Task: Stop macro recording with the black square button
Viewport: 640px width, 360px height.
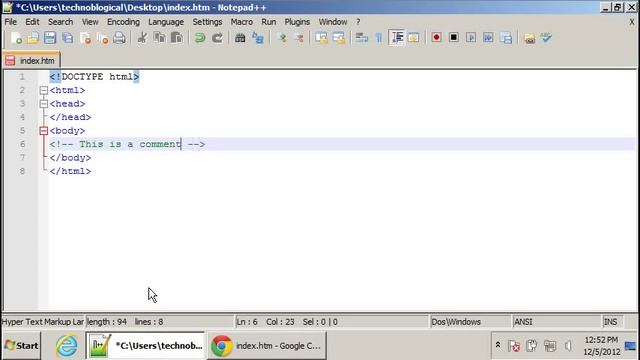Action: [453, 38]
